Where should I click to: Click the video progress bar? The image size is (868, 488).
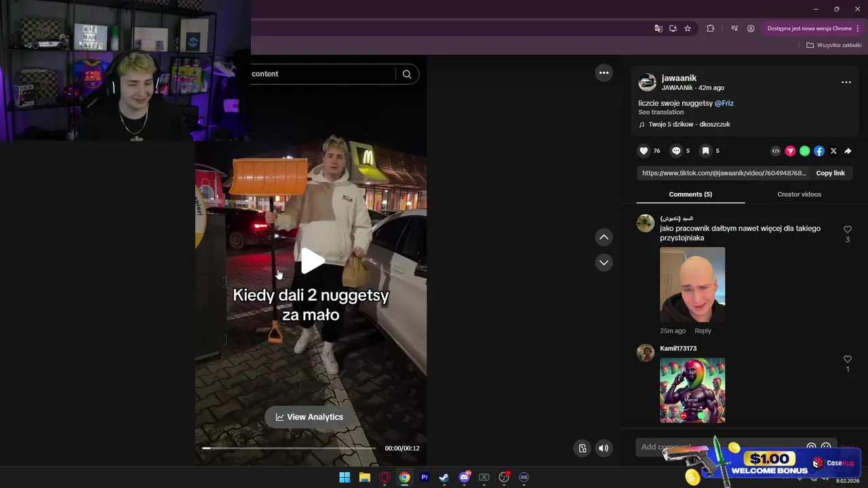tap(289, 448)
